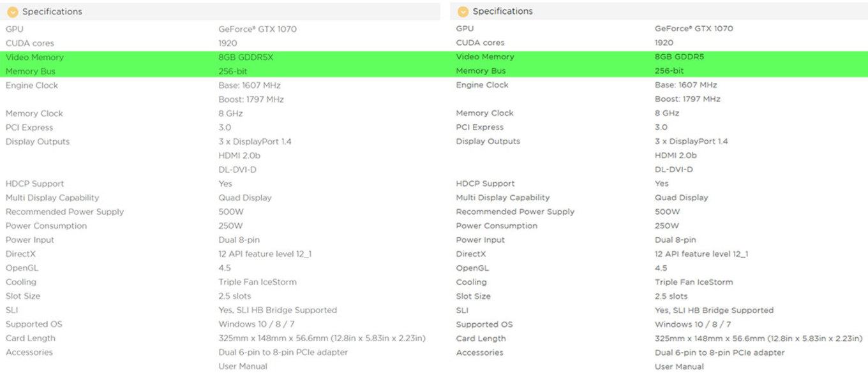Click the right Memory Bus label

pos(481,71)
